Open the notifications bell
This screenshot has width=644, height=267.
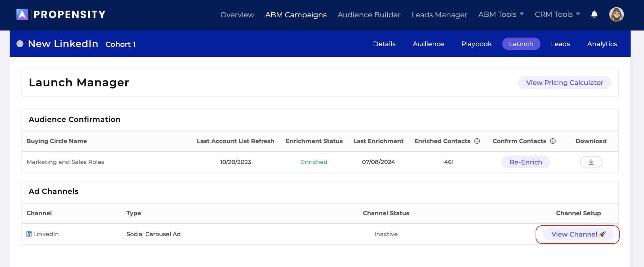pyautogui.click(x=594, y=14)
